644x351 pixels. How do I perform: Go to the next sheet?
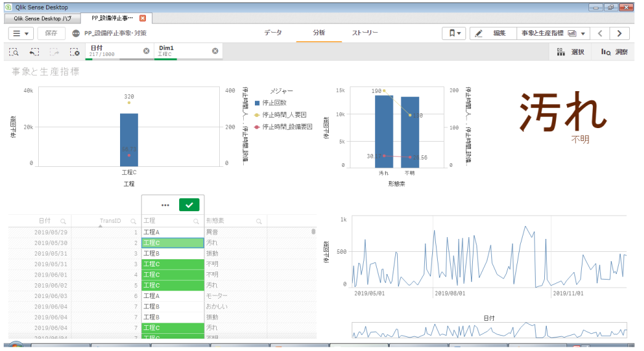click(x=619, y=33)
